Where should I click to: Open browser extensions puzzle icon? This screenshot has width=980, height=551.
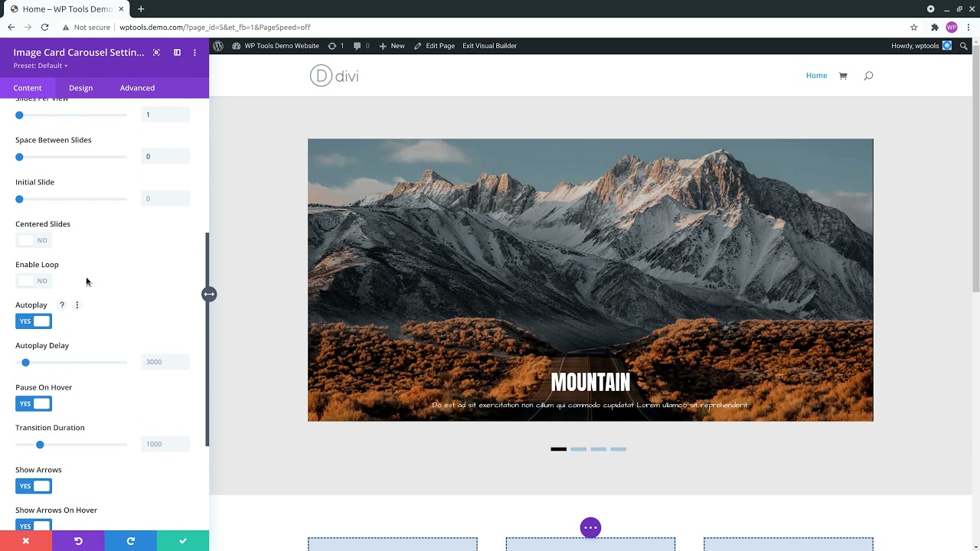click(x=935, y=27)
